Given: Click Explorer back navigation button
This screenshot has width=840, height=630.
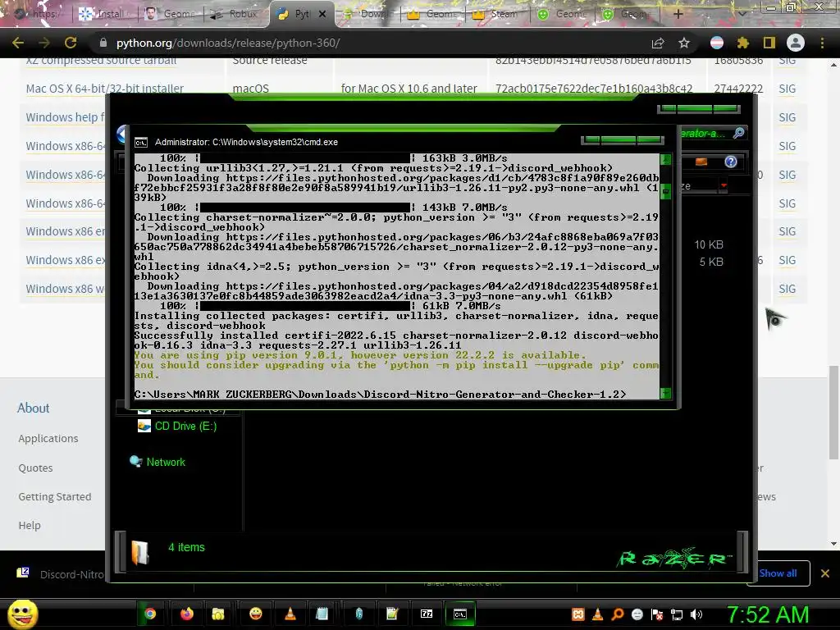Looking at the screenshot, I should pyautogui.click(x=121, y=134).
